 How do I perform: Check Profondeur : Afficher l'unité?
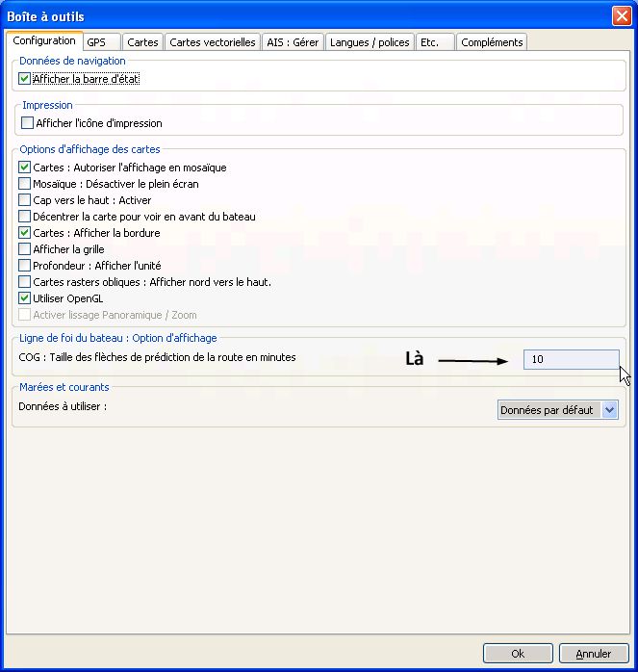25,266
